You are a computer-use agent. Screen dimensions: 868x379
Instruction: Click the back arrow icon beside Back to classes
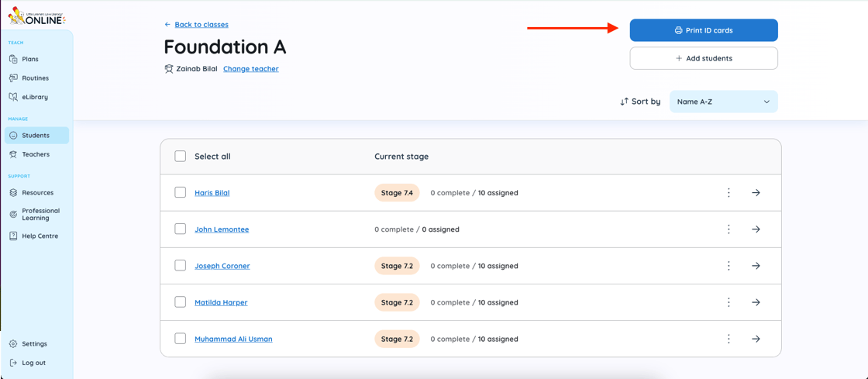pyautogui.click(x=167, y=25)
